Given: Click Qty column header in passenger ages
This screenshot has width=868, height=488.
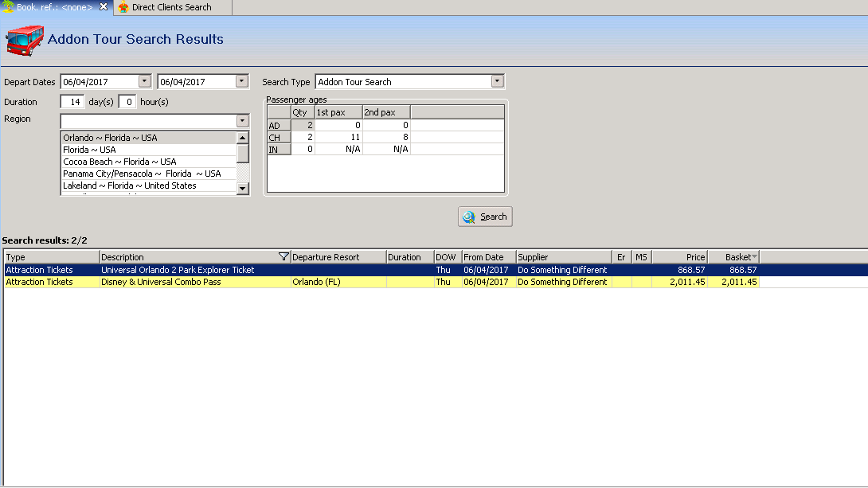Looking at the screenshot, I should [303, 112].
